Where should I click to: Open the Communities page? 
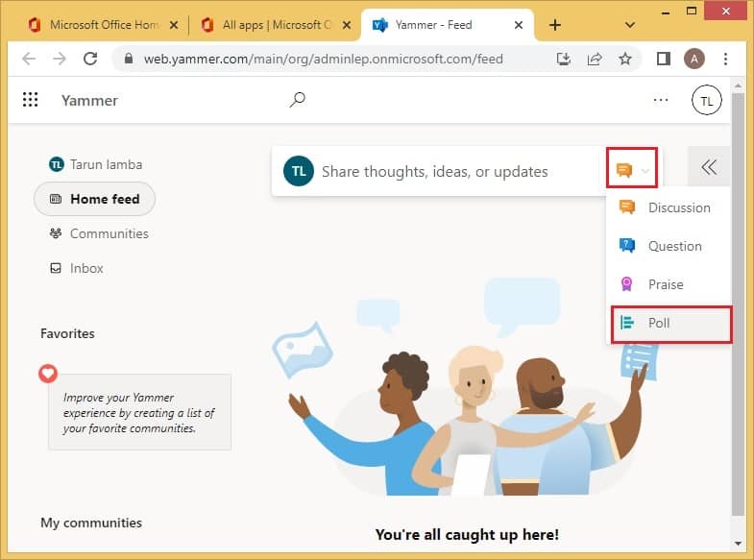[x=99, y=233]
